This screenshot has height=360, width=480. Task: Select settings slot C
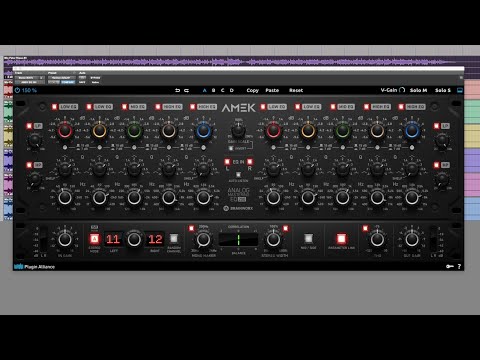(x=223, y=90)
